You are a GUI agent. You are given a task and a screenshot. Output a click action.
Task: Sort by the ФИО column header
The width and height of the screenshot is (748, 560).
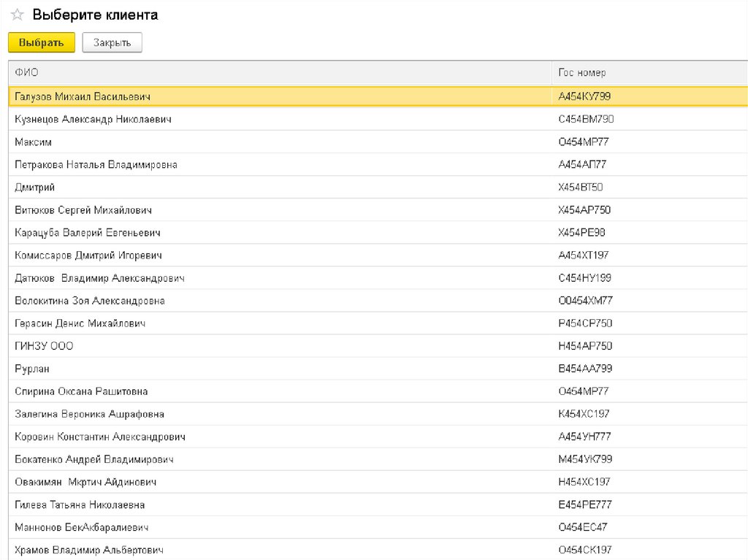pos(27,73)
